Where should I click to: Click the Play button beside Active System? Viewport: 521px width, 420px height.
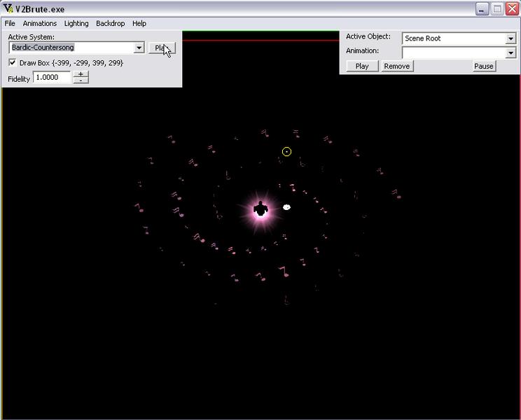click(162, 48)
